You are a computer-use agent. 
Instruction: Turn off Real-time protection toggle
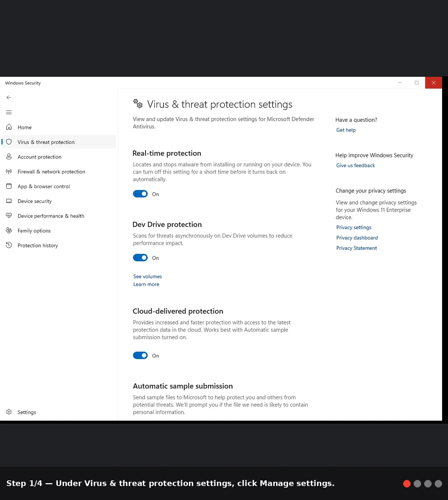pos(140,194)
